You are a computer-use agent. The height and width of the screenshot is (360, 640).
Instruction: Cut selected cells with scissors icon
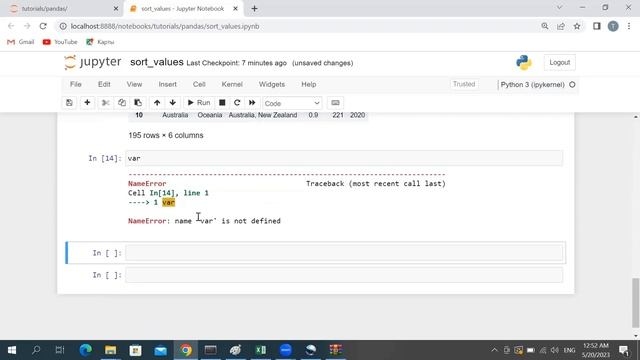105,103
